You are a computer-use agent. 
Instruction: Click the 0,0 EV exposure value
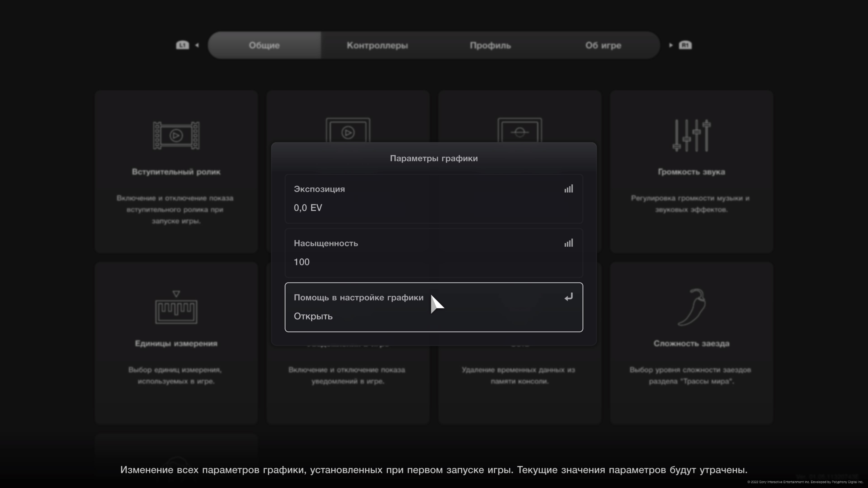308,208
